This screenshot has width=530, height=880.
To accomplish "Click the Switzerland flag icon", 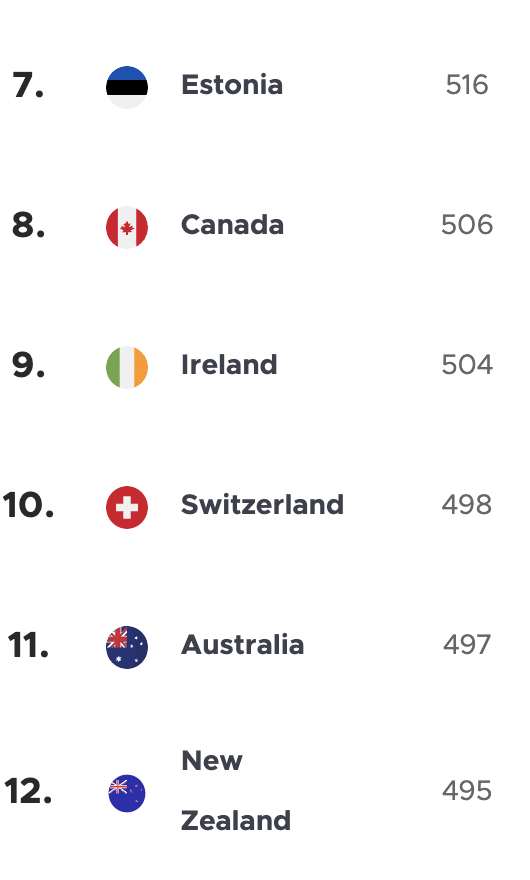I will [x=127, y=507].
